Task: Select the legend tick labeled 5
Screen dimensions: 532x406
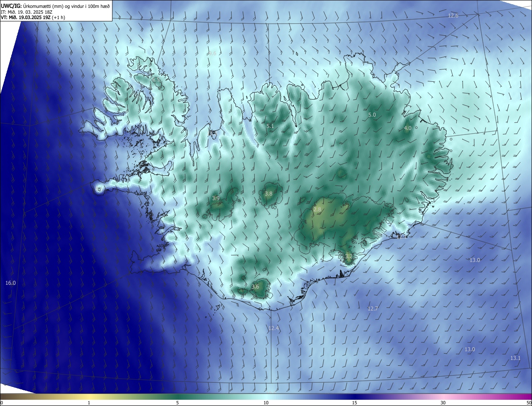Action: (177, 403)
